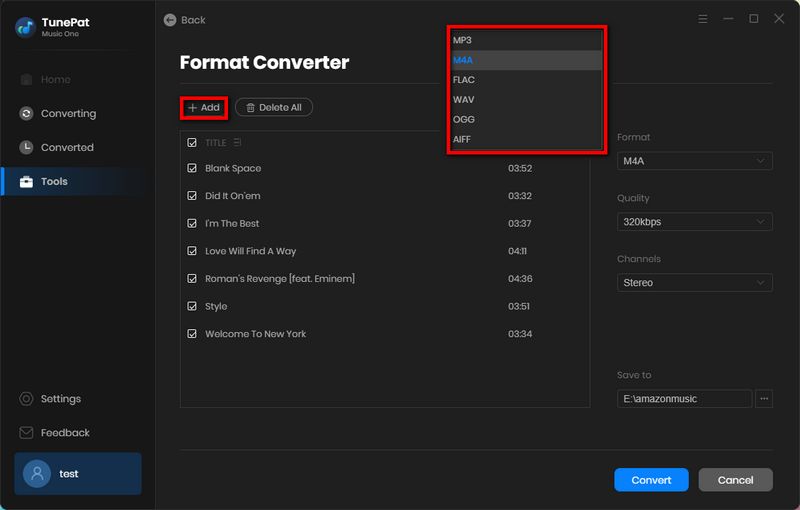Click the Home sidebar icon

pos(26,80)
